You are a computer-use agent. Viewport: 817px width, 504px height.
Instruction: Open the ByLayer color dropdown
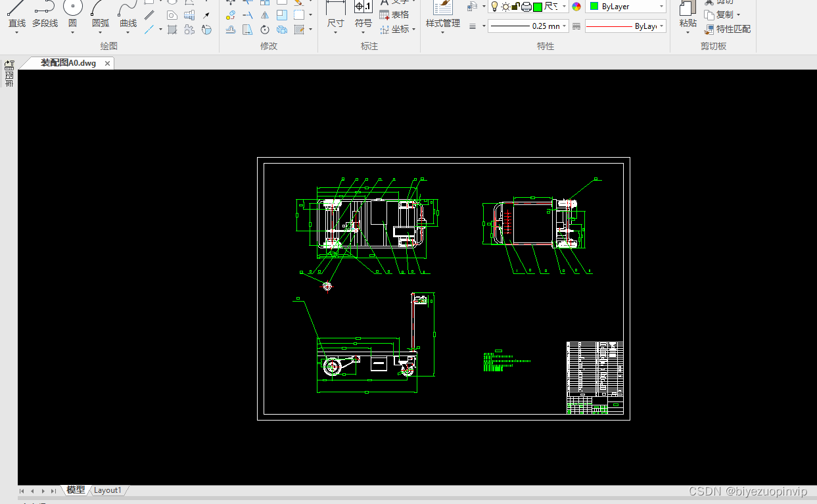626,6
